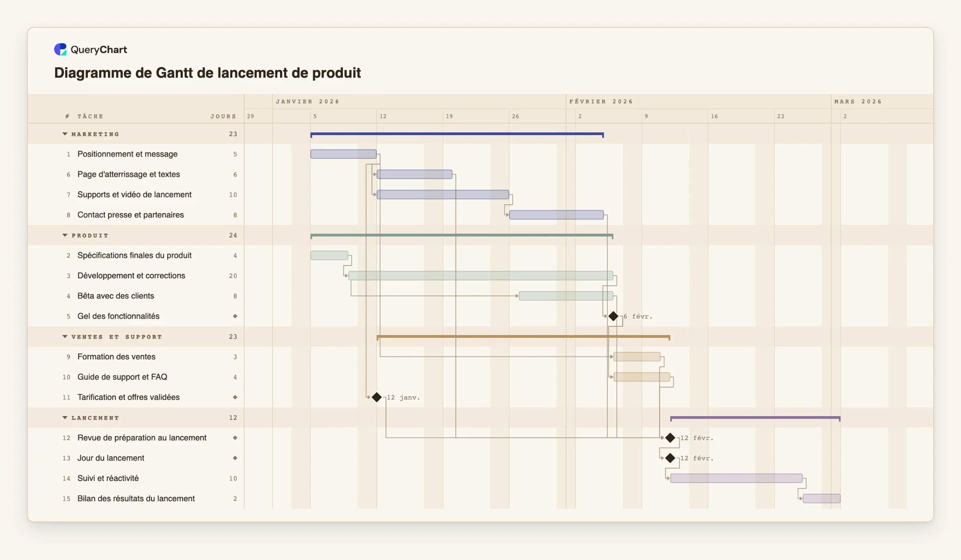Collapse the Lancement group triangle

[x=65, y=418]
